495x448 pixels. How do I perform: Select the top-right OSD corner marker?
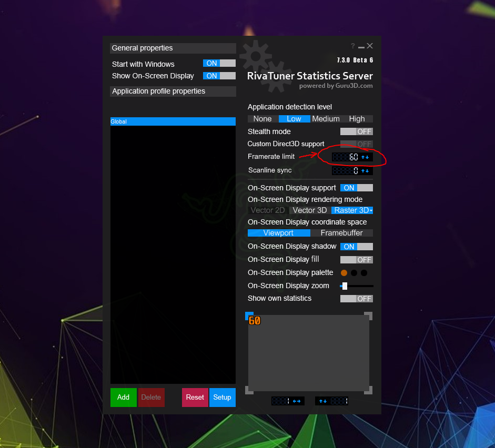(368, 316)
